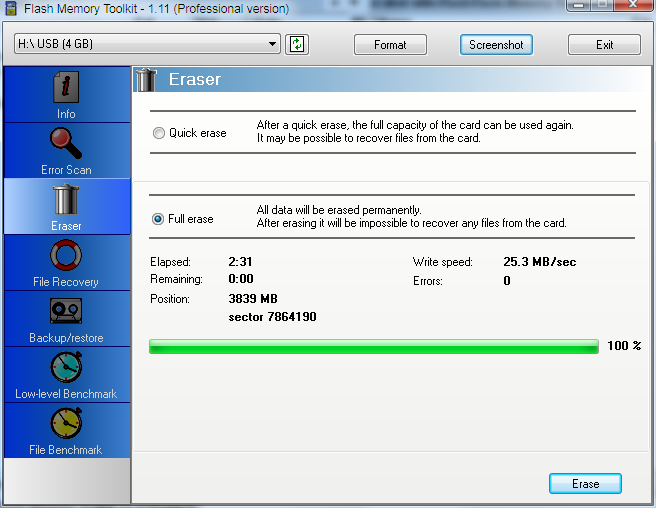The image size is (656, 508).
Task: Minimize the Flash Memory Toolkit window
Action: coord(579,5)
